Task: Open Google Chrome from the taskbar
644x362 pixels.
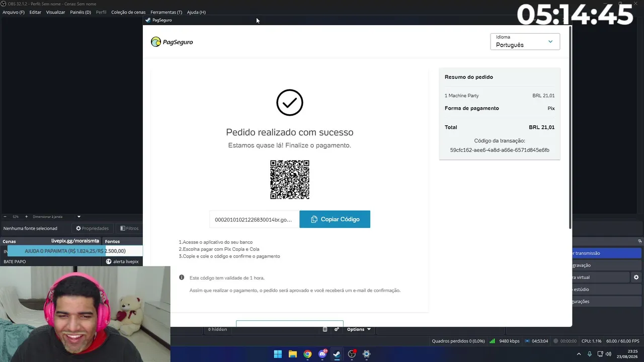Action: point(307,354)
